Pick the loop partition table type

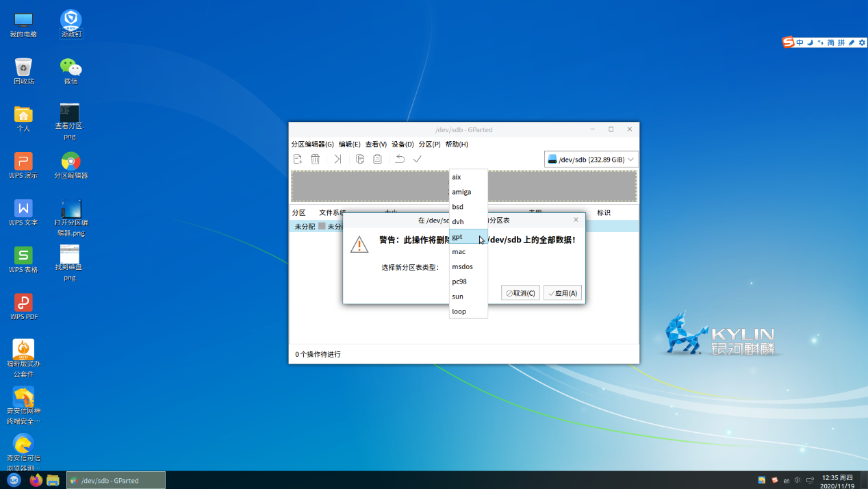pyautogui.click(x=459, y=312)
